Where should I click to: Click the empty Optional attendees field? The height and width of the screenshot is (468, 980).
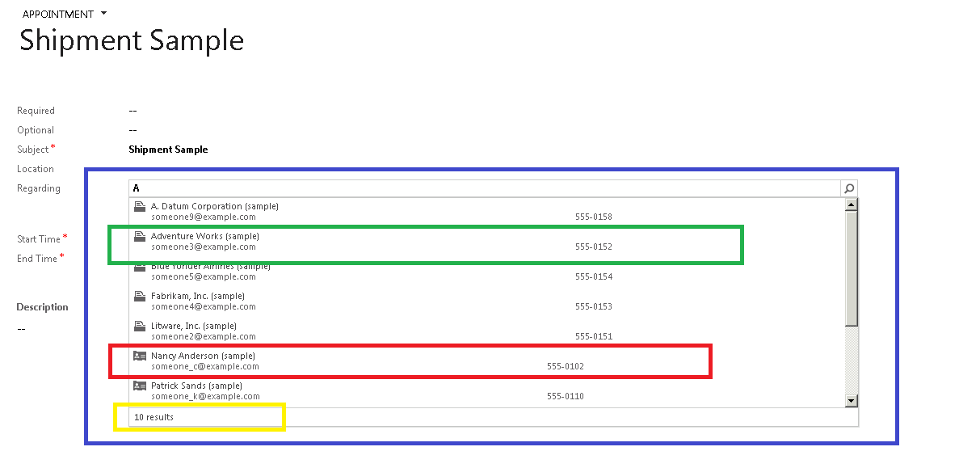point(133,130)
